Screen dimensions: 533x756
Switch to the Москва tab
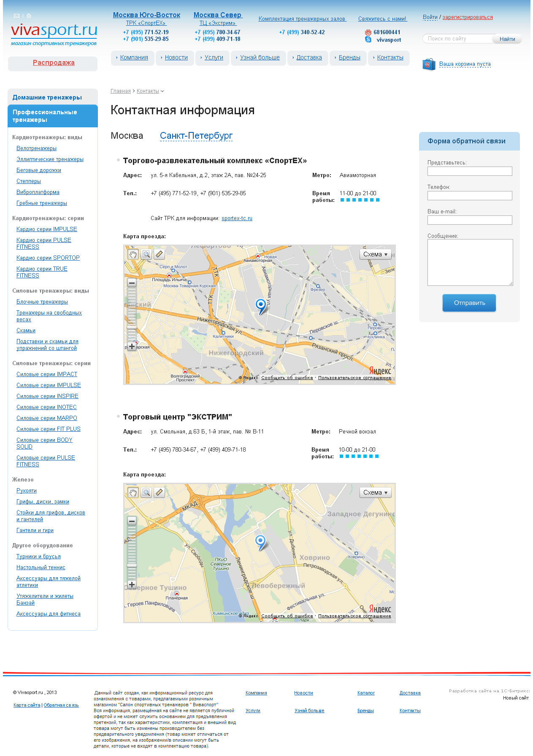[x=127, y=136]
